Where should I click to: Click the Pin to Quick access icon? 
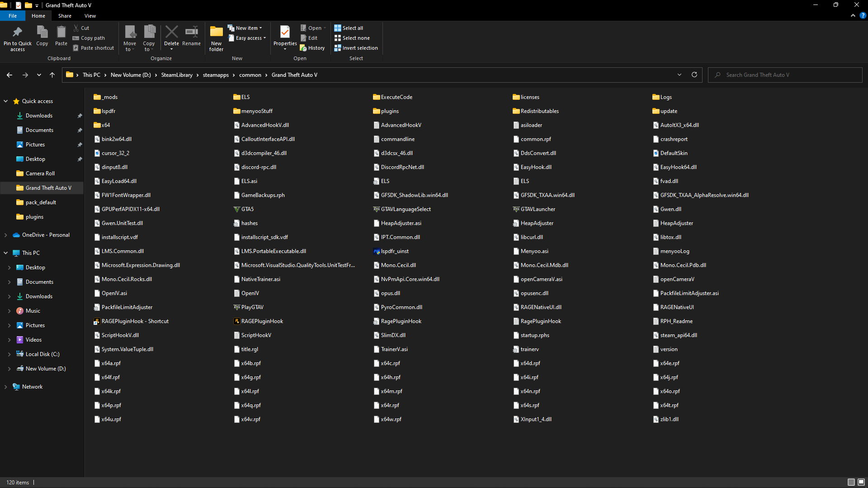pos(17,32)
